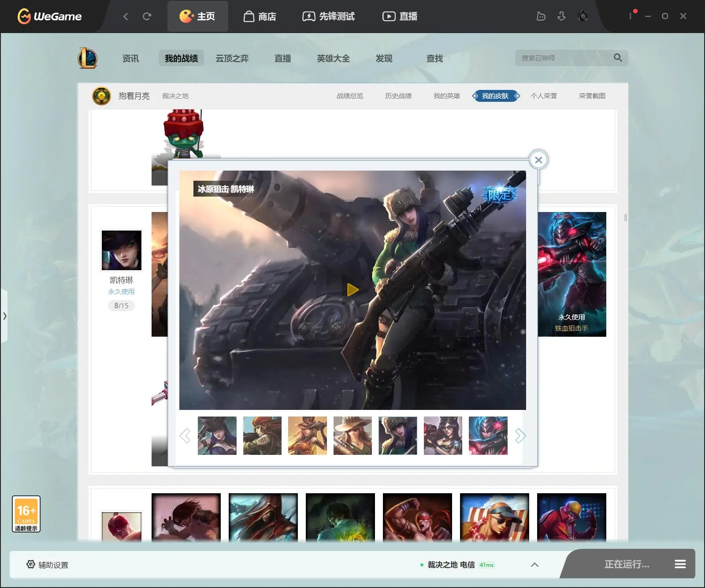
Task: Open the 先锋测试 tab
Action: click(x=328, y=16)
